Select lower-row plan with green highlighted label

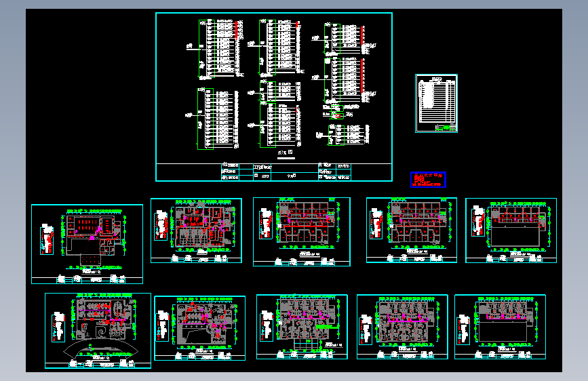[302, 327]
